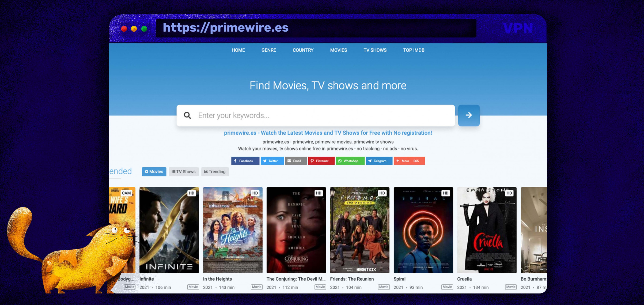Click the 'Find Movies, TV shows and more' heading

pos(328,86)
